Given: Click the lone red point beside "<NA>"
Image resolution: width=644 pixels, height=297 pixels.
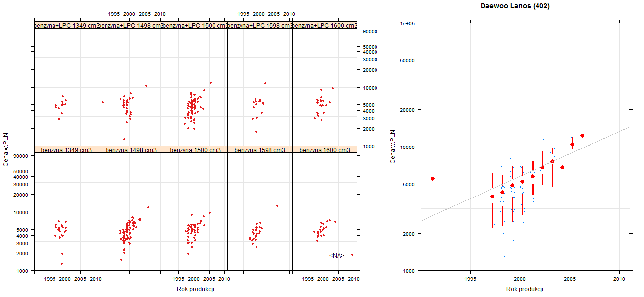Looking at the screenshot, I should [x=352, y=255].
